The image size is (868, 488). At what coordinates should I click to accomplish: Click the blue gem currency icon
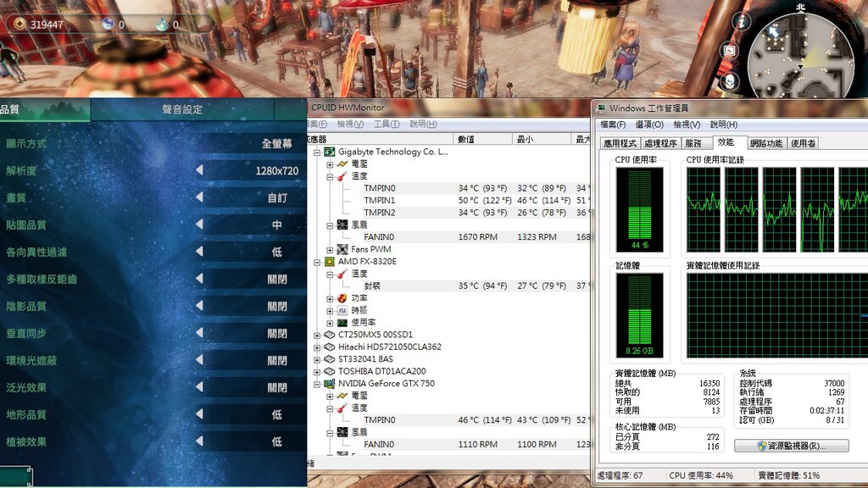click(108, 24)
